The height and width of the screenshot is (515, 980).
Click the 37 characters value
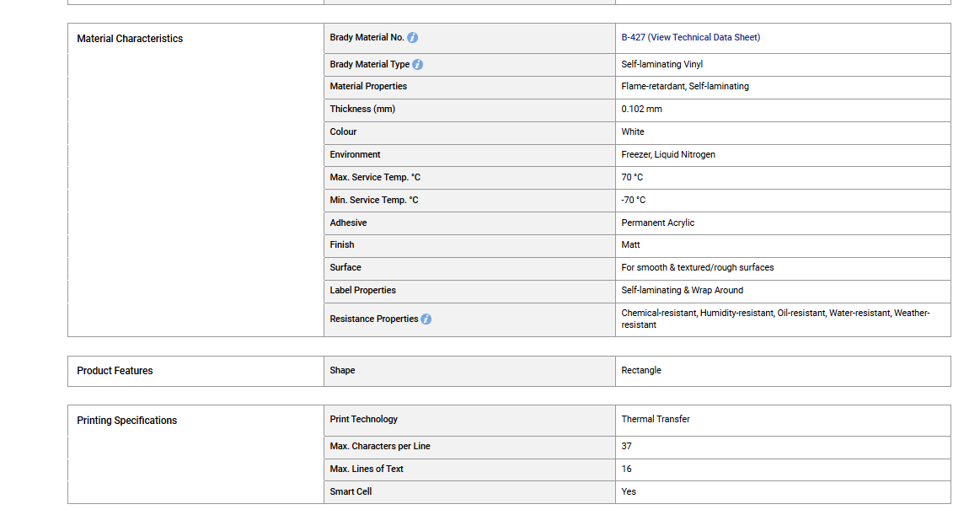[x=626, y=446]
